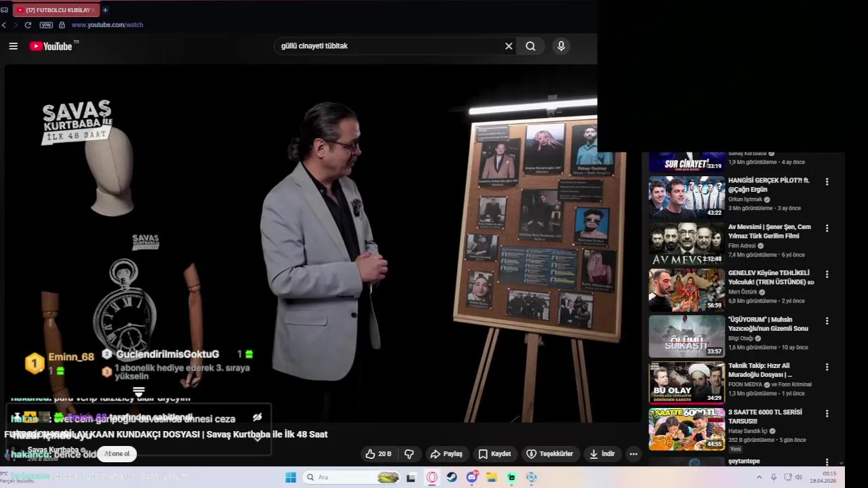Reload the current page
Image resolution: width=868 pixels, height=488 pixels.
coord(28,25)
